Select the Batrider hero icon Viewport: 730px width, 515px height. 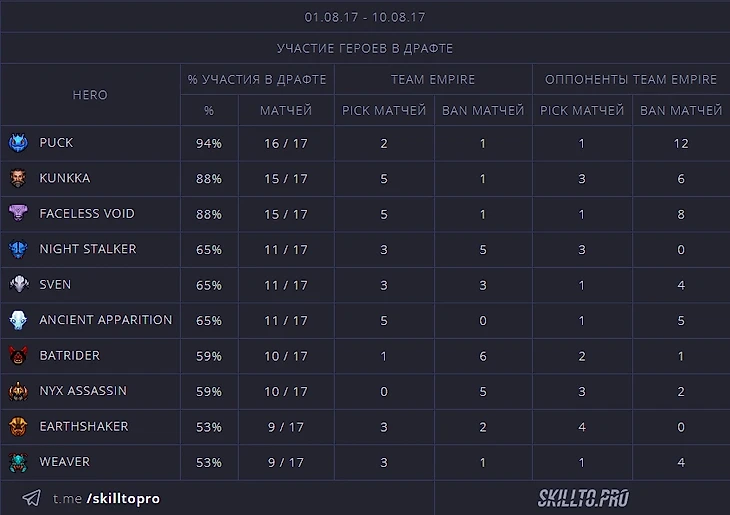pyautogui.click(x=19, y=356)
